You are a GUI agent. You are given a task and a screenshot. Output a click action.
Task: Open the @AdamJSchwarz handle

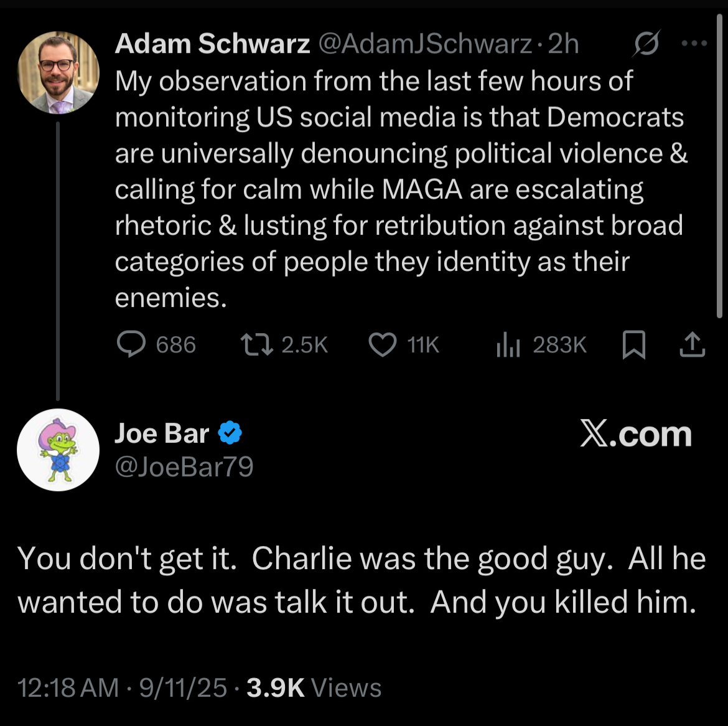click(425, 44)
